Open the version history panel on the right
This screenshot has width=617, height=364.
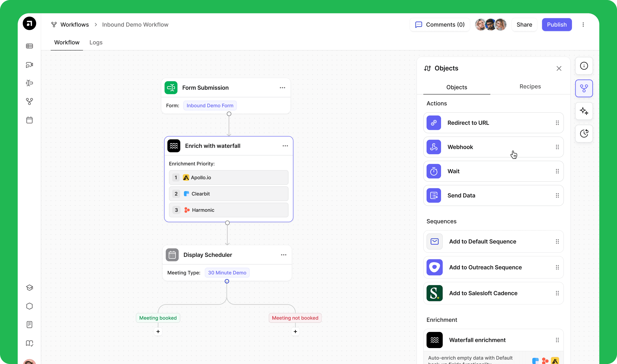click(x=584, y=133)
